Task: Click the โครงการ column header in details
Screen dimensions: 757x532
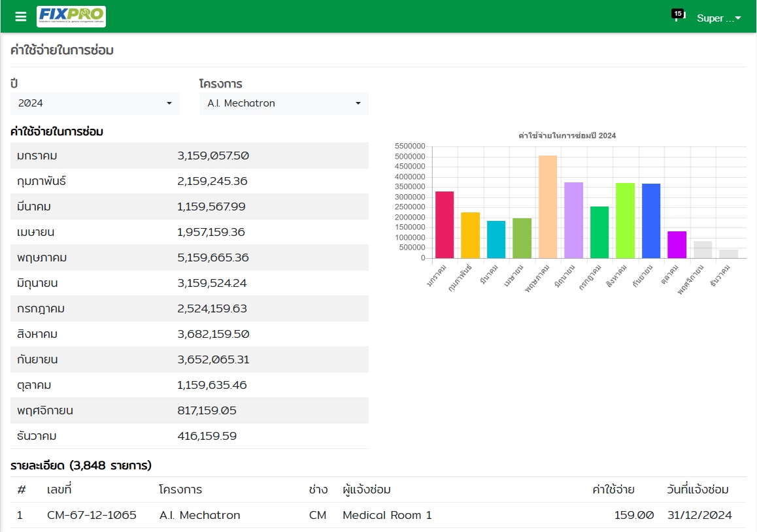Action: [x=180, y=490]
